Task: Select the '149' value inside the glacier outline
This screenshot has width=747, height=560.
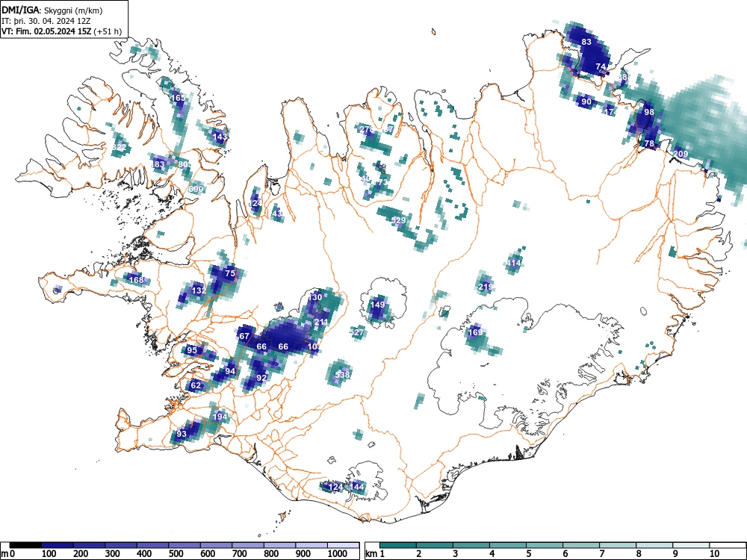Action: tap(377, 305)
